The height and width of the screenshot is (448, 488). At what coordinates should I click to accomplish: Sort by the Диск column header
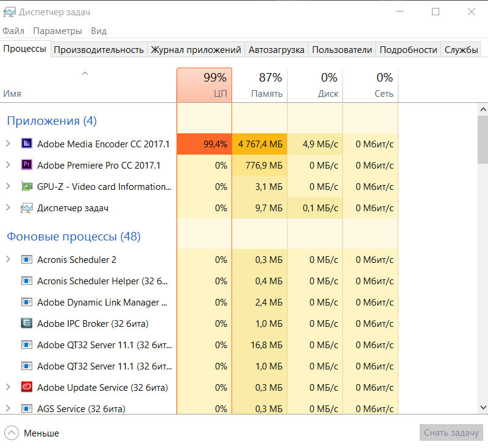[x=315, y=85]
